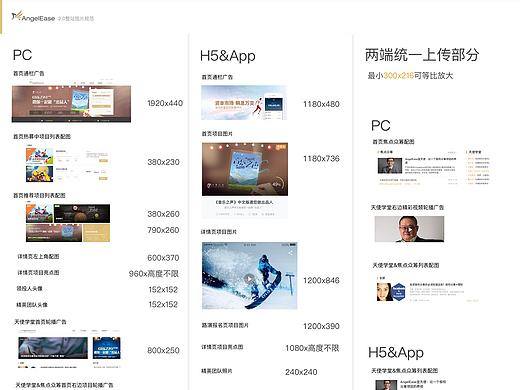Select 152x152 in the 精英团队头像 row
The height and width of the screenshot is (390, 520).
coord(163,304)
